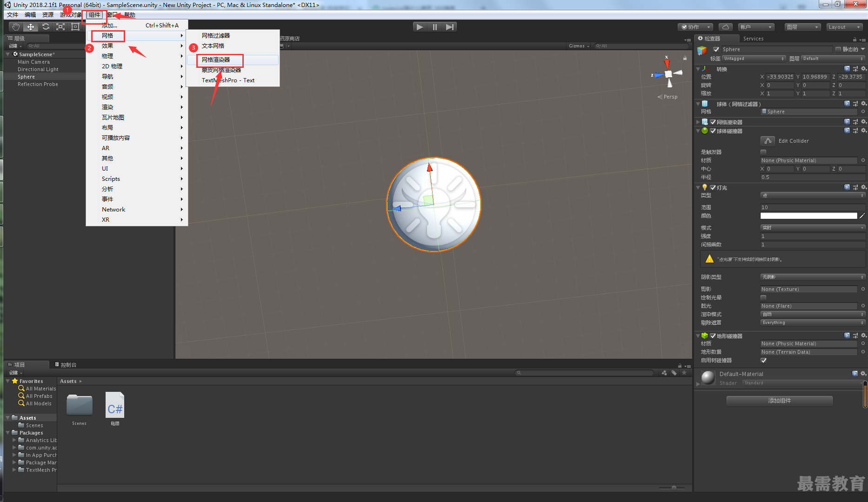
Task: Open the Scenes folder in Assets
Action: pyautogui.click(x=80, y=405)
